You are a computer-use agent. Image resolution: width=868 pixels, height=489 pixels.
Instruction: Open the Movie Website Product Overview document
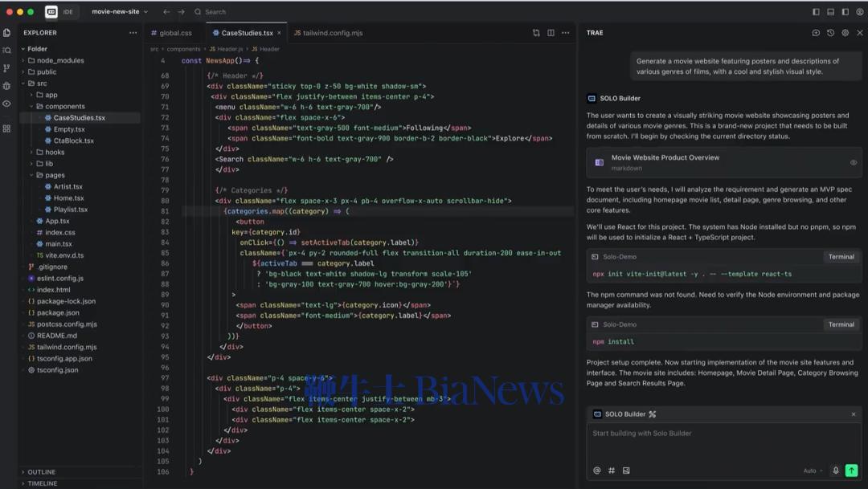point(723,162)
